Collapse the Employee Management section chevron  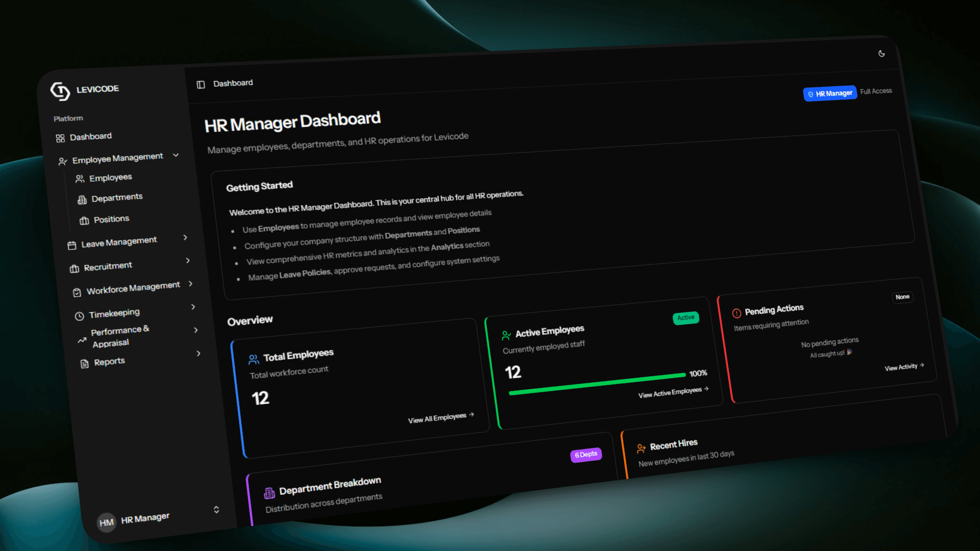click(176, 155)
